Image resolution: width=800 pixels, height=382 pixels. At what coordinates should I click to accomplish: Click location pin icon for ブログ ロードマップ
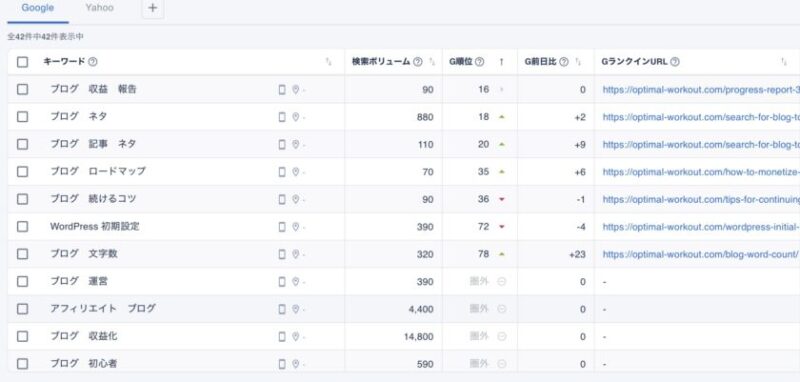click(295, 172)
